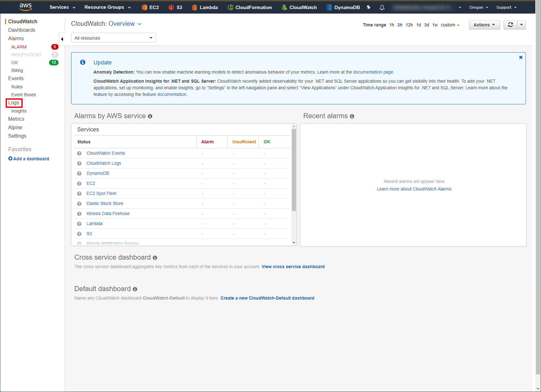The image size is (541, 392).
Task: Open the Application Insights documentation link
Action: pyautogui.click(x=172, y=94)
